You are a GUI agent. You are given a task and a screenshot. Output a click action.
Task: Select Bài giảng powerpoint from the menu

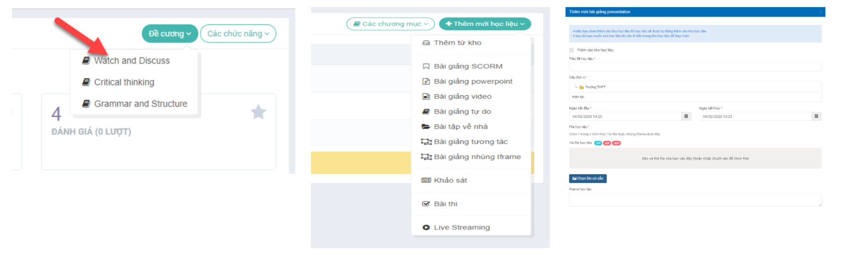click(473, 81)
